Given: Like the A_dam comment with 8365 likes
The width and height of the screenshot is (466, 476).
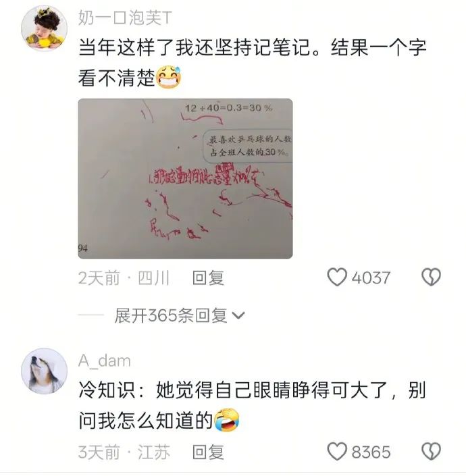Looking at the screenshot, I should point(337,452).
